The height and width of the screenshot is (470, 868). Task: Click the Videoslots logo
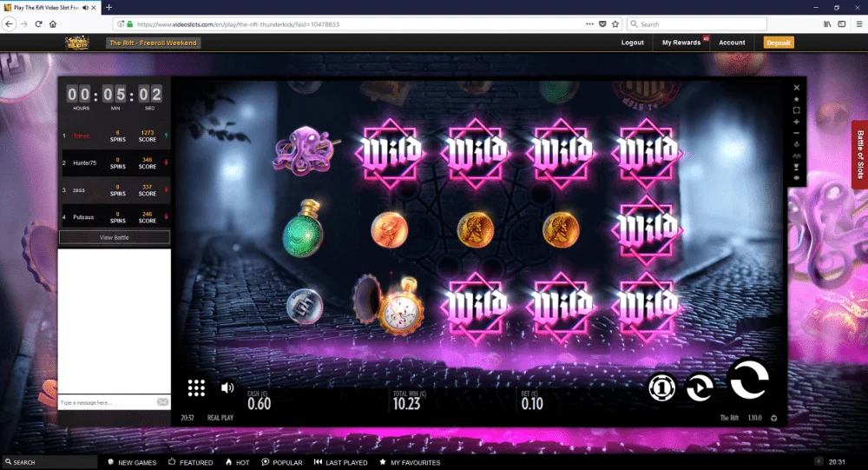coord(77,43)
